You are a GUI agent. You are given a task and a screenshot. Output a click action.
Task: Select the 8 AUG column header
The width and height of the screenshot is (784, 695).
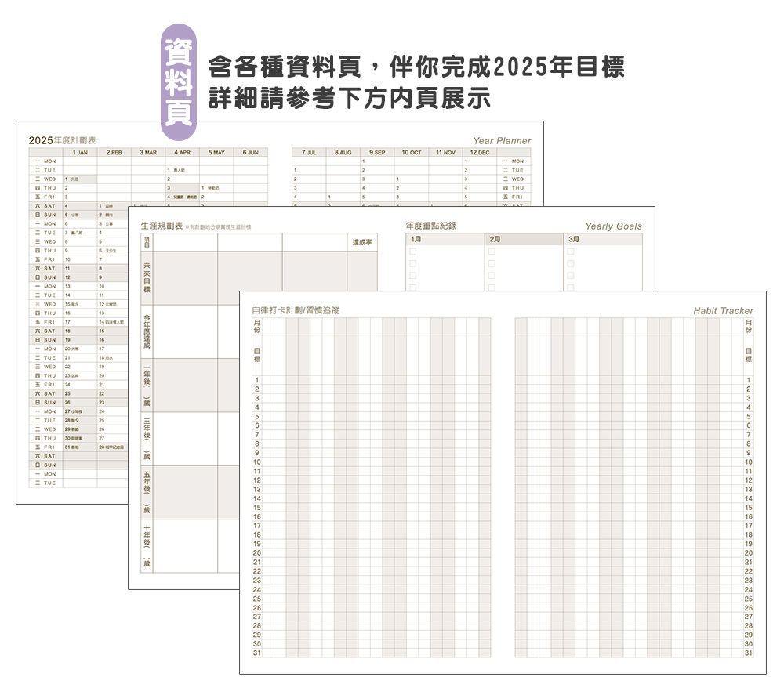[x=343, y=152]
